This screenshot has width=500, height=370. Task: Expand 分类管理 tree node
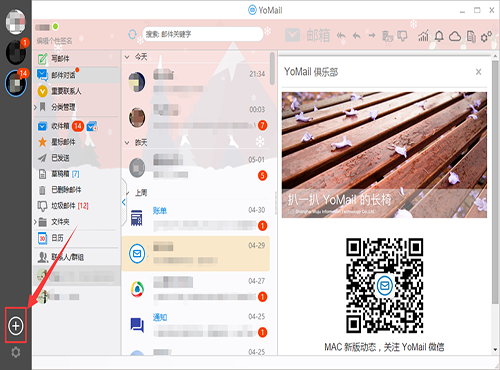tap(36, 107)
